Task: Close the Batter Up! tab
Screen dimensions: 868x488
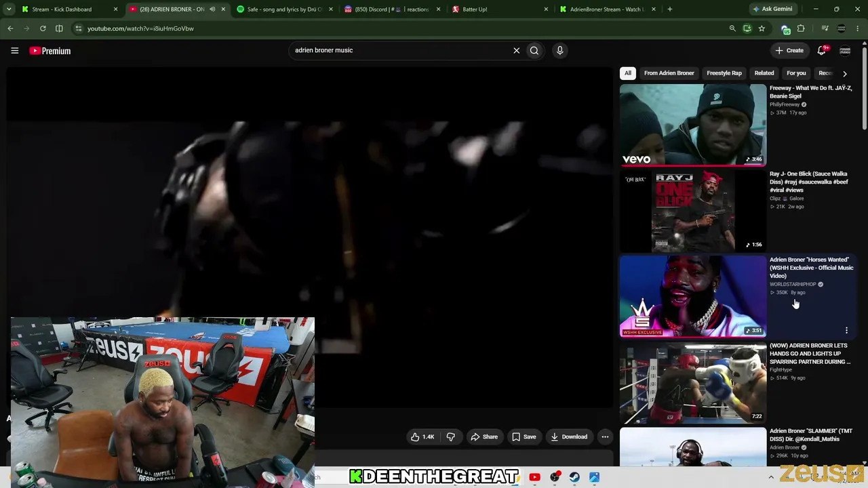Action: (x=546, y=9)
